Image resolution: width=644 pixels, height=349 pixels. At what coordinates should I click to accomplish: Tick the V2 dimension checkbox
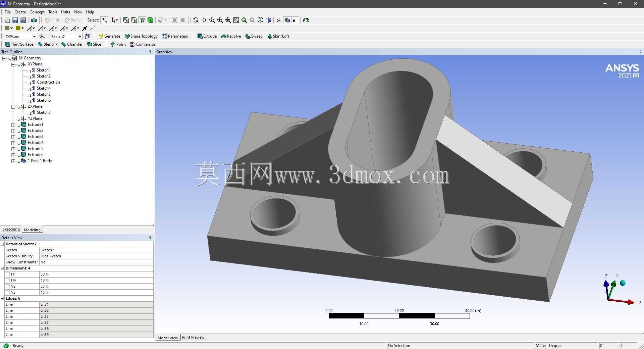pyautogui.click(x=8, y=286)
